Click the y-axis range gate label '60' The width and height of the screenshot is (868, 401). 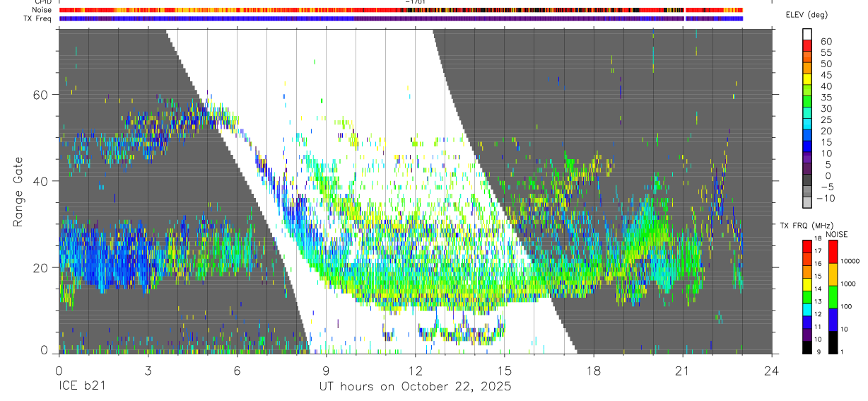coord(40,95)
